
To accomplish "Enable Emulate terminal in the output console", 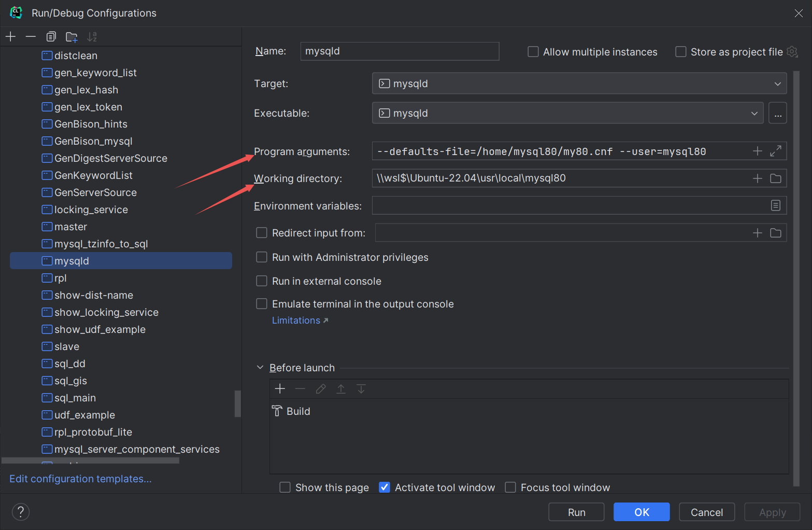I will (x=262, y=304).
